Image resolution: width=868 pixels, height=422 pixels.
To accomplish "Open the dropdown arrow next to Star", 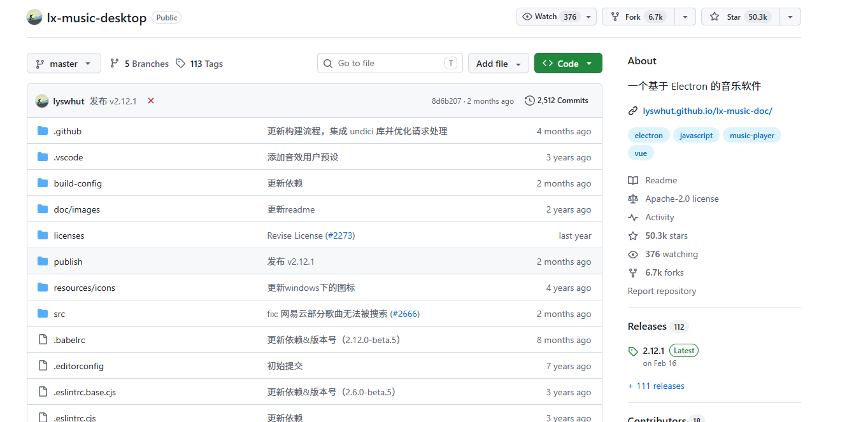I will pos(790,17).
